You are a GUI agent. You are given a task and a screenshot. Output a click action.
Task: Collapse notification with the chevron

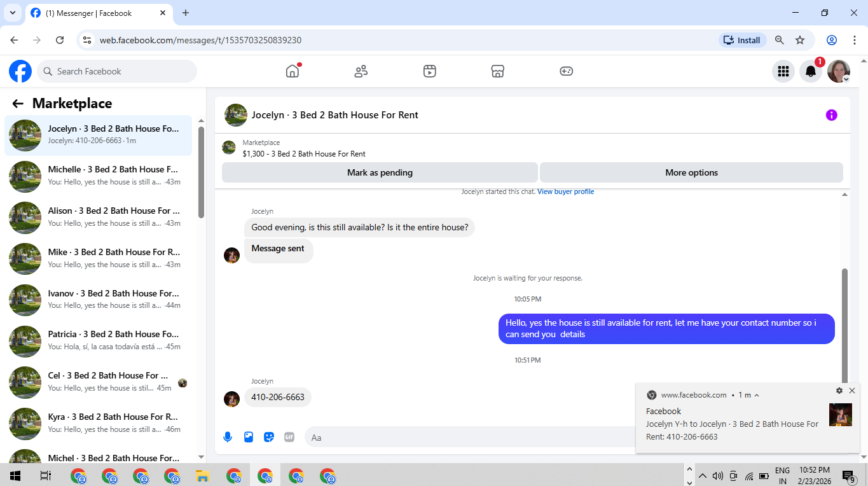[x=757, y=396]
